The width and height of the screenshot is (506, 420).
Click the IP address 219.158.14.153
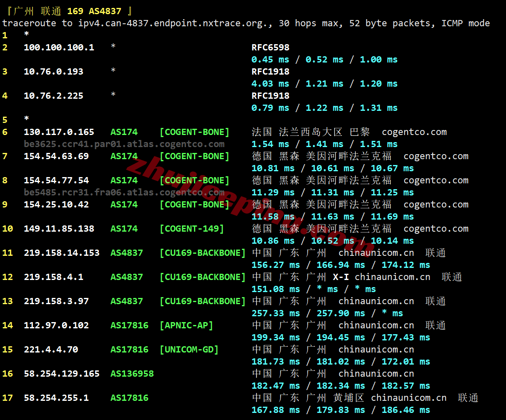pos(61,253)
